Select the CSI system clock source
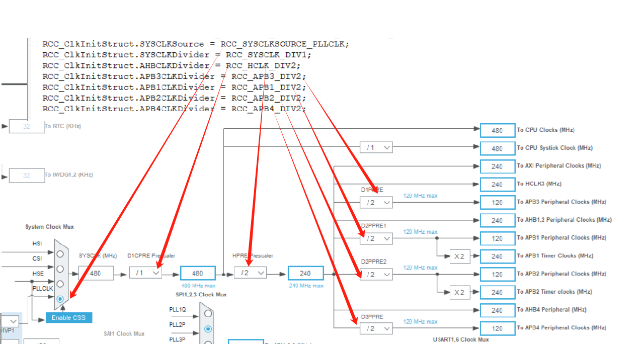Viewport: 644px width, 344px height. point(60,269)
